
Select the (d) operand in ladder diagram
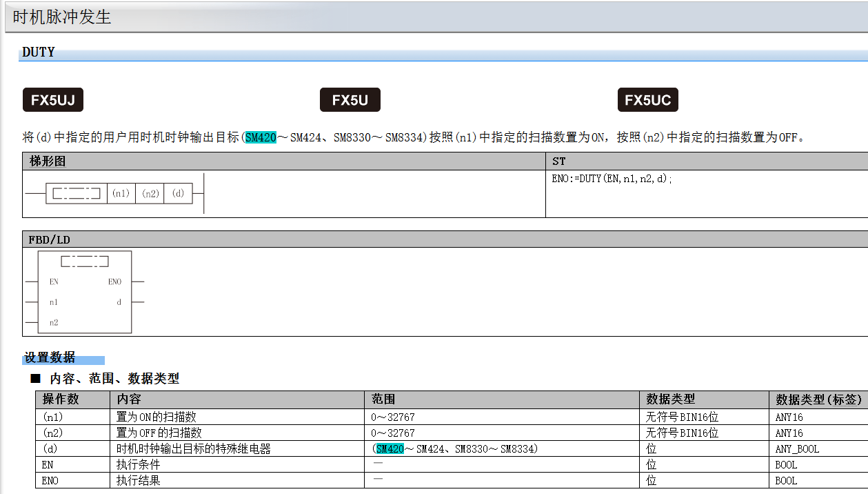(x=178, y=193)
